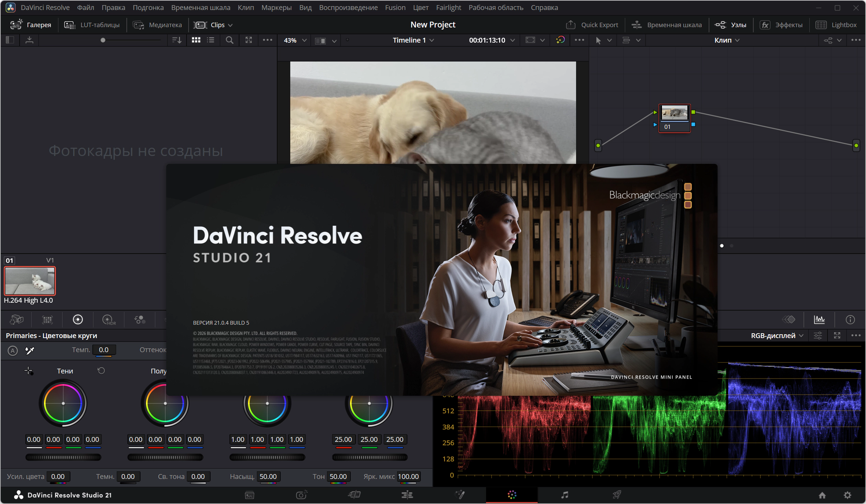The height and width of the screenshot is (504, 866).
Task: Expand the pointer tool mode dropdown arrow
Action: click(x=609, y=41)
